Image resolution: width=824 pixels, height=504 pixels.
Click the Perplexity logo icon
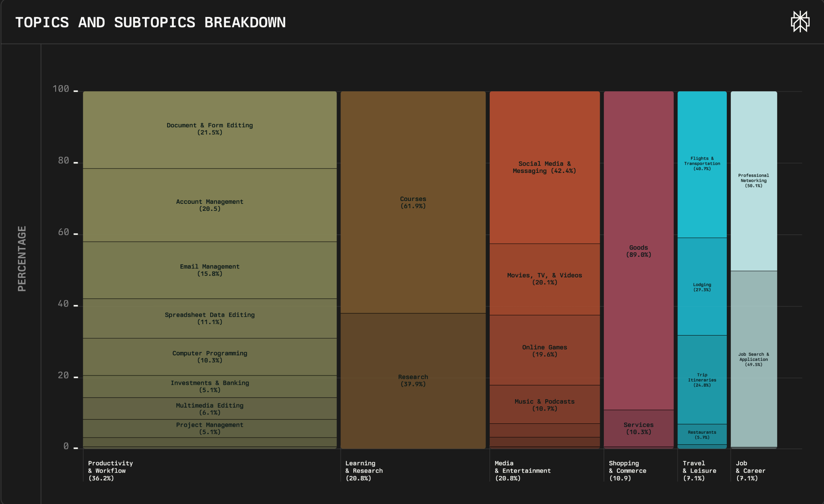[x=800, y=22]
